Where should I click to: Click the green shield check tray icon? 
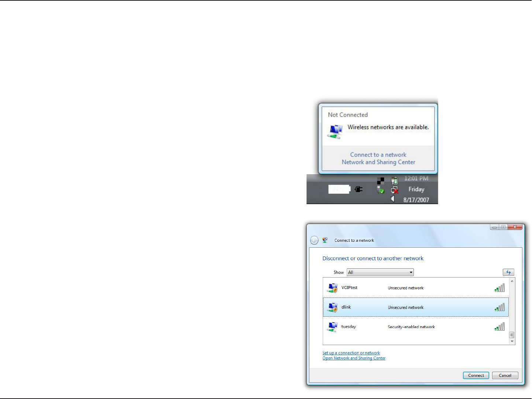pyautogui.click(x=381, y=190)
